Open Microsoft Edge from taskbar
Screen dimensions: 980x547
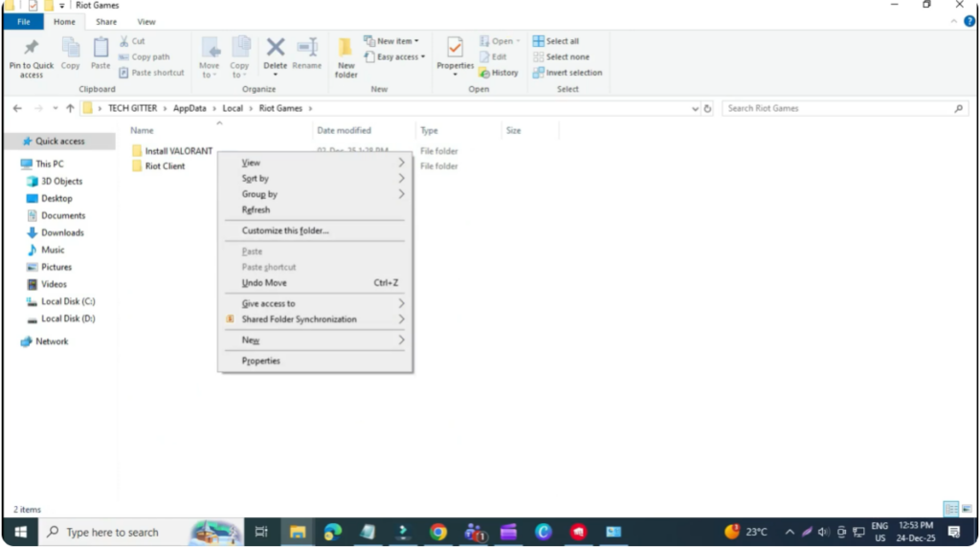(332, 532)
